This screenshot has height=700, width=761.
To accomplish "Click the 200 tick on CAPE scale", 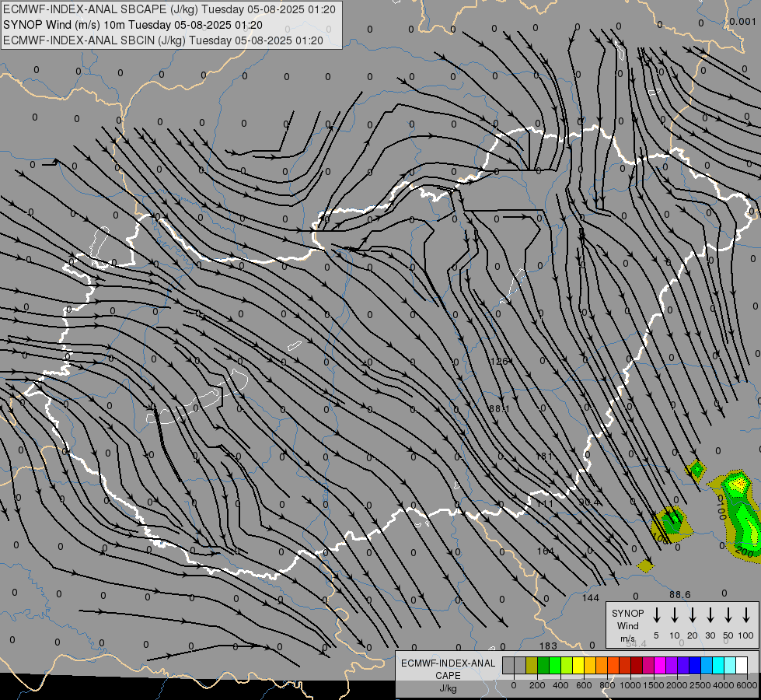I will (537, 685).
